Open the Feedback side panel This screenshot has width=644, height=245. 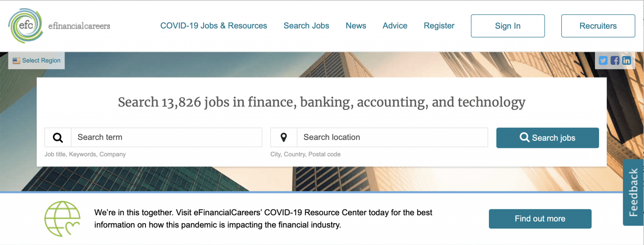coord(634,193)
